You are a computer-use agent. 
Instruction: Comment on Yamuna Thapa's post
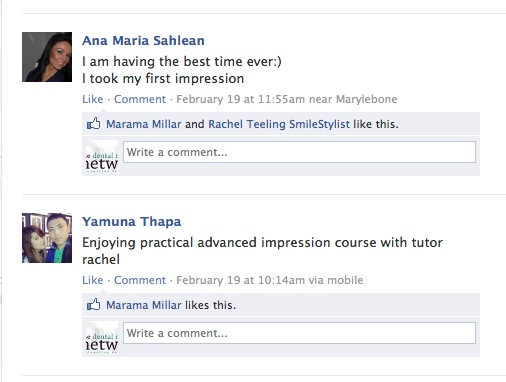tap(140, 280)
